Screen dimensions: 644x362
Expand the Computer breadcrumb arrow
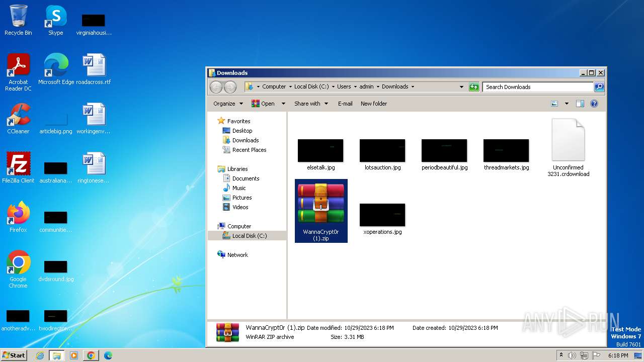tap(289, 87)
